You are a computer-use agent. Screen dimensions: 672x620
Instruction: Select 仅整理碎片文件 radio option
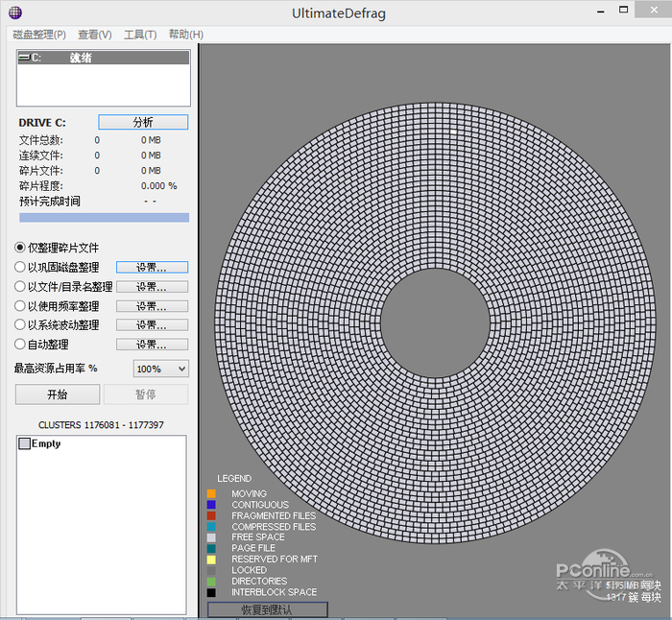coord(20,249)
